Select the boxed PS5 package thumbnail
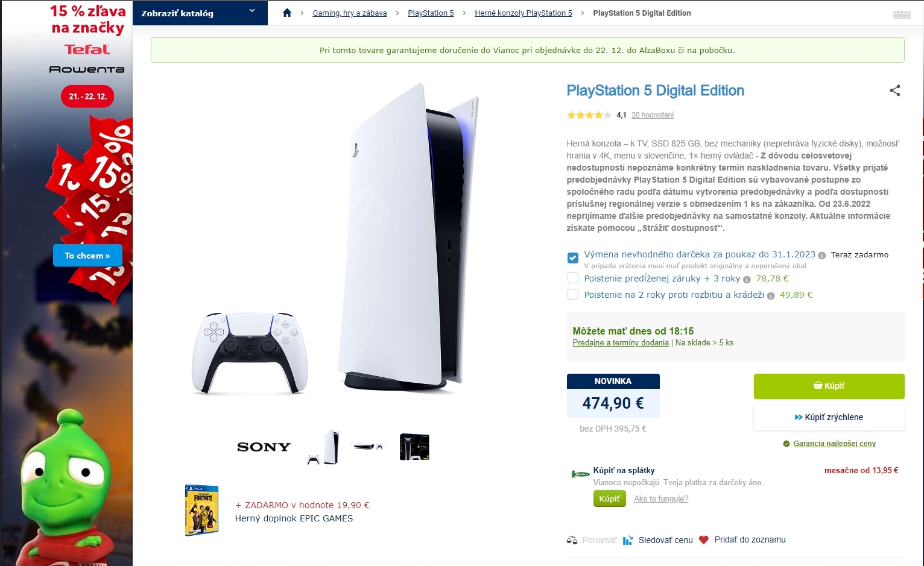The height and width of the screenshot is (566, 924). (414, 447)
